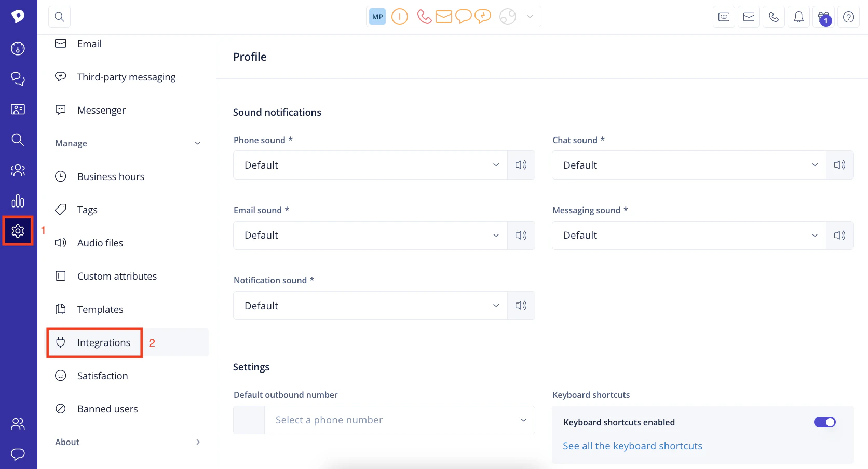Click the orange status circle icon

click(399, 17)
